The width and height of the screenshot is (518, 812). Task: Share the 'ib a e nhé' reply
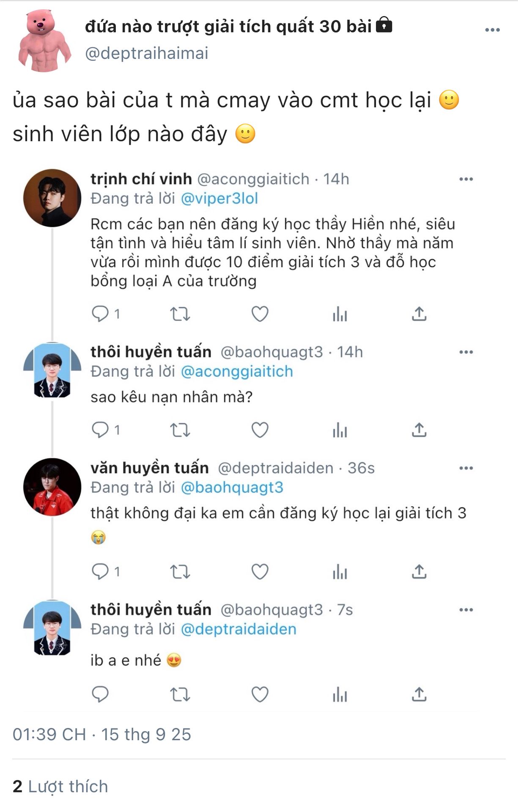click(x=419, y=694)
